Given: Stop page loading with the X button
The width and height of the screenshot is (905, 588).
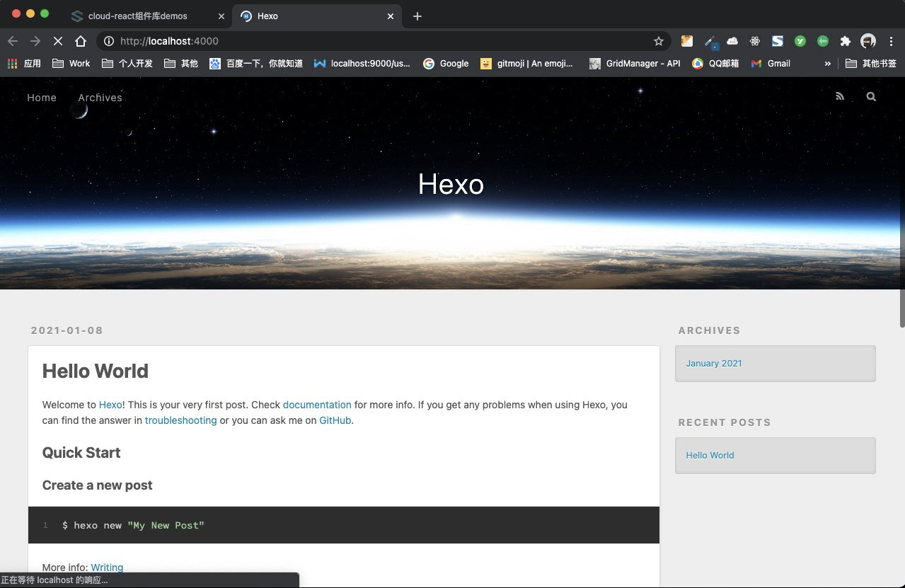Looking at the screenshot, I should [58, 41].
